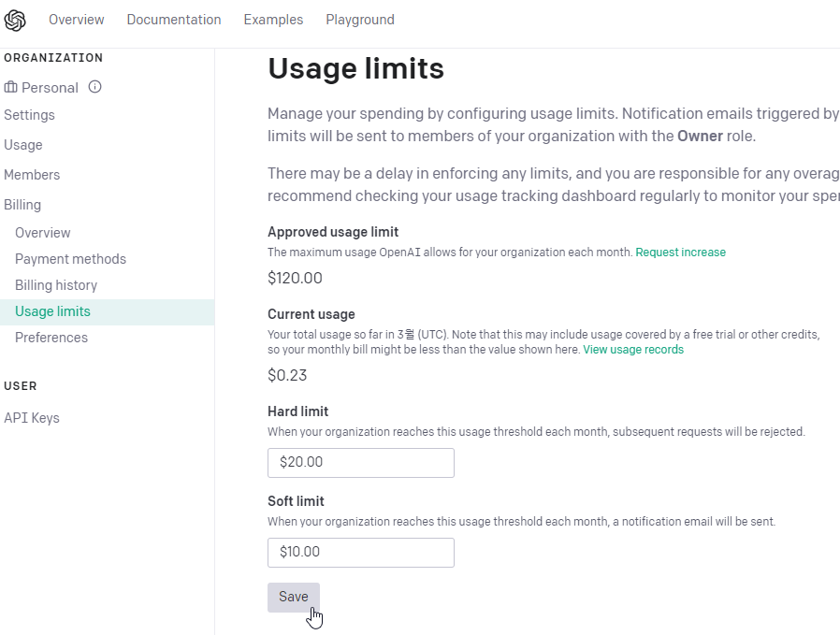Select Usage limits in the sidebar

(108, 312)
